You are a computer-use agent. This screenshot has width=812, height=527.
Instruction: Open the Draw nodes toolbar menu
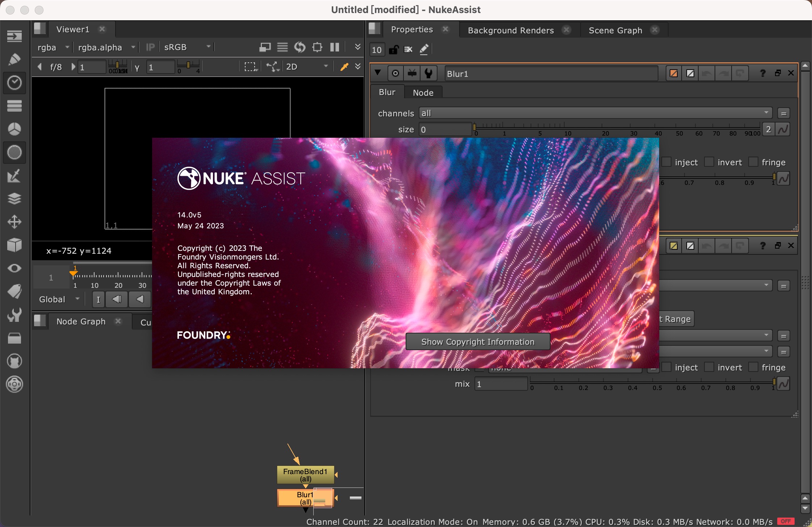point(14,59)
